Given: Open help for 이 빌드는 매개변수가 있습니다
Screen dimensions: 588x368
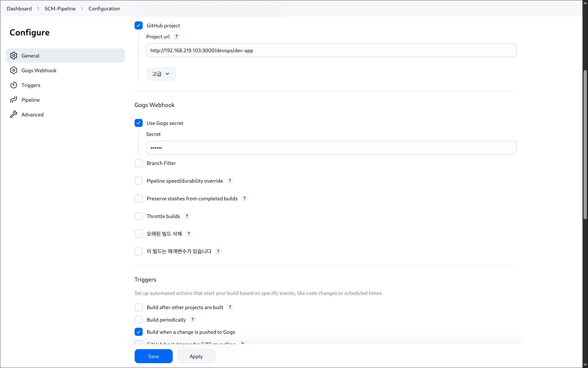Looking at the screenshot, I should [x=218, y=251].
